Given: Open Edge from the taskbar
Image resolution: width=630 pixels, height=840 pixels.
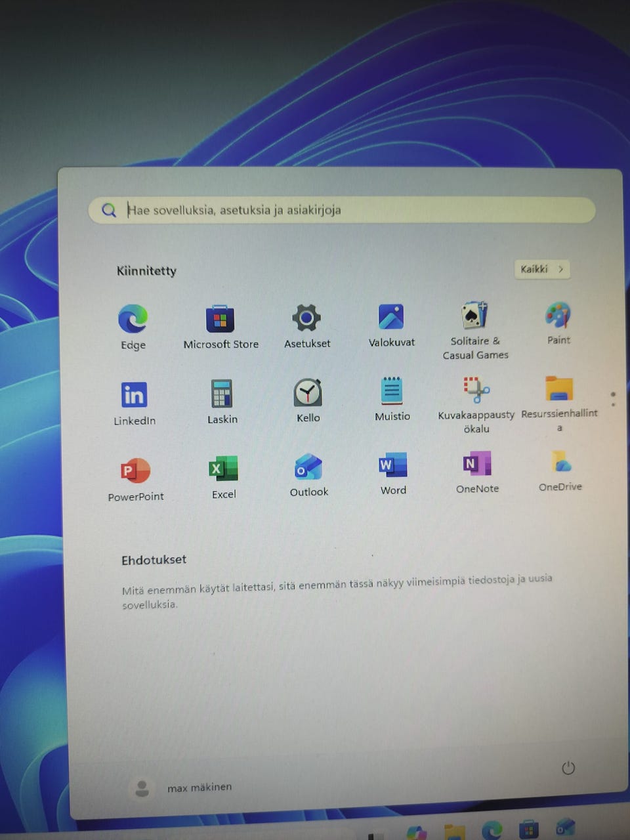Looking at the screenshot, I should [492, 830].
